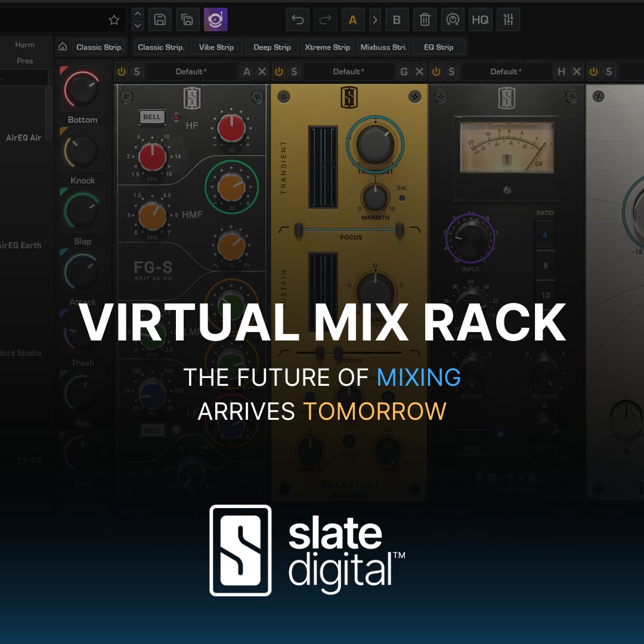
Task: Click the purple-ringed INPUT knob on the FG-116
Action: point(470,238)
